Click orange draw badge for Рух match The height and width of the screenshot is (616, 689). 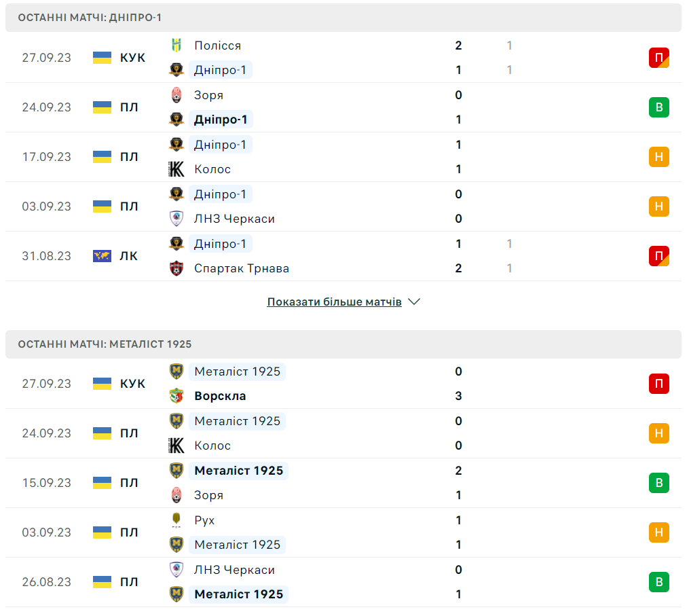click(x=658, y=532)
